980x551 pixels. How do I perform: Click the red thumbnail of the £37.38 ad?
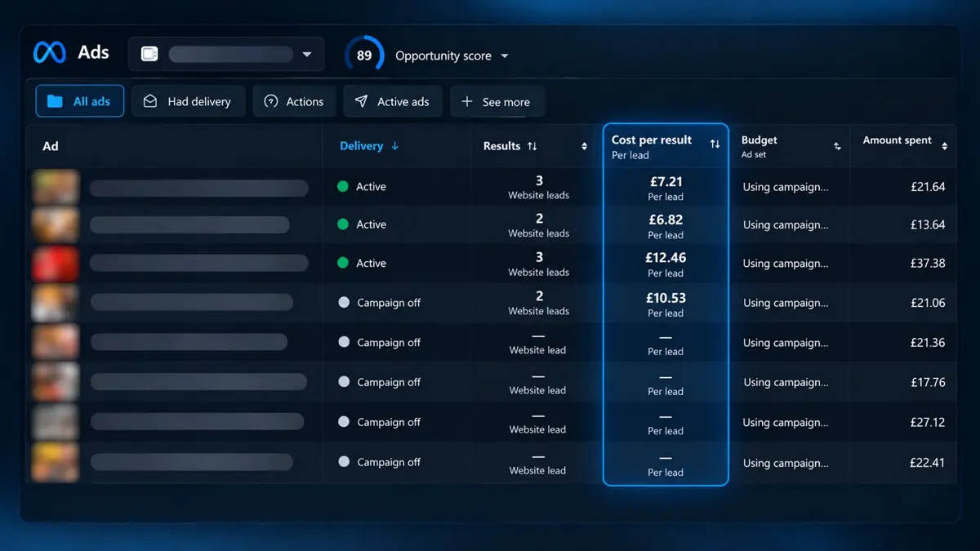(x=56, y=264)
